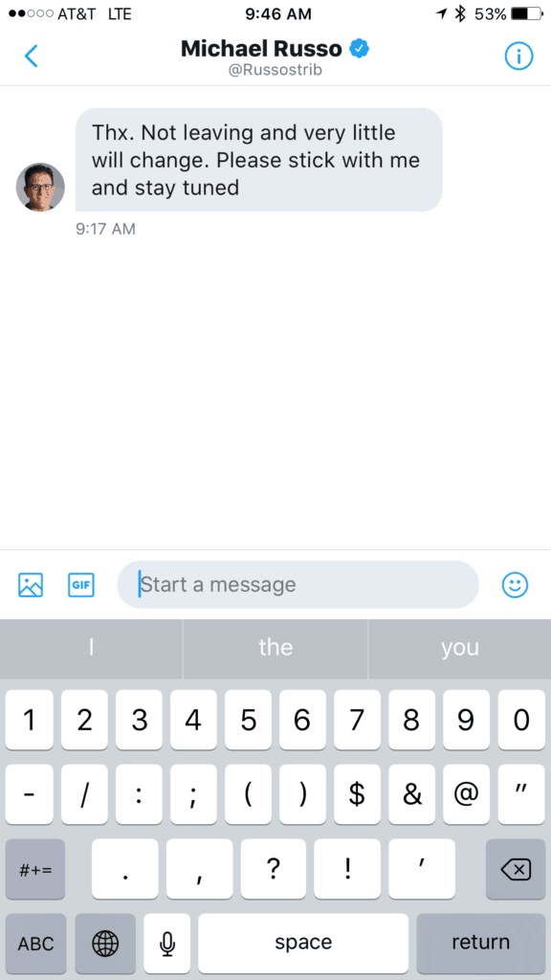This screenshot has width=551, height=980.
Task: Tap the microphone dictation key
Action: tap(166, 943)
